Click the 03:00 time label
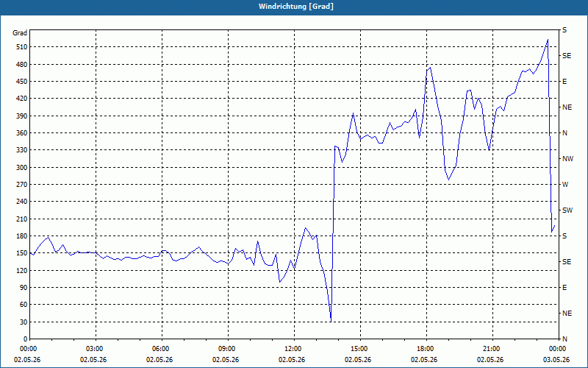Image resolution: width=588 pixels, height=368 pixels. (96, 348)
